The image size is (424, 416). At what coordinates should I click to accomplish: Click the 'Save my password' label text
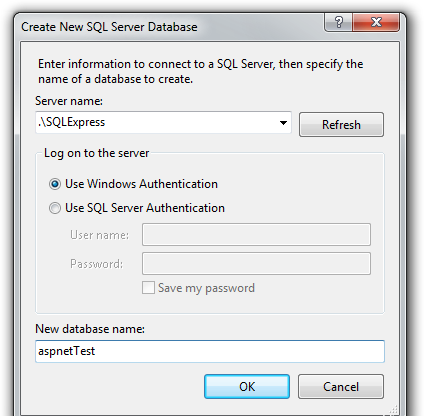click(x=206, y=288)
